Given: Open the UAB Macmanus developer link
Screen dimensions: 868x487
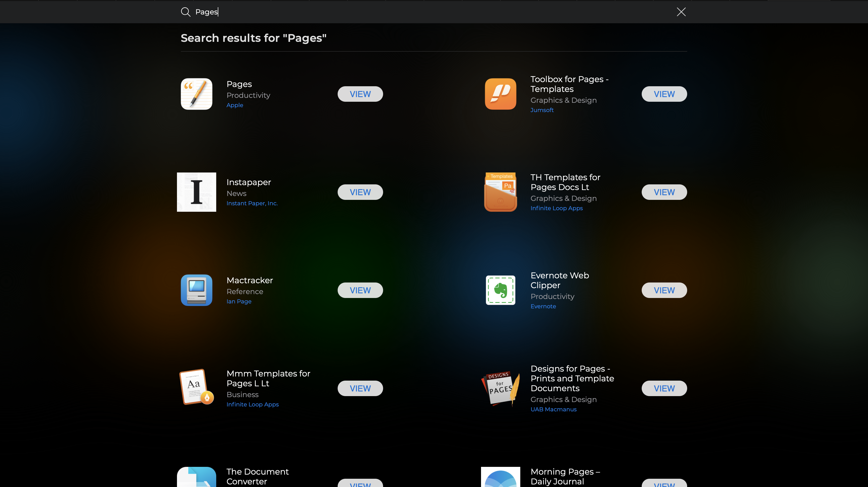Looking at the screenshot, I should 553,409.
